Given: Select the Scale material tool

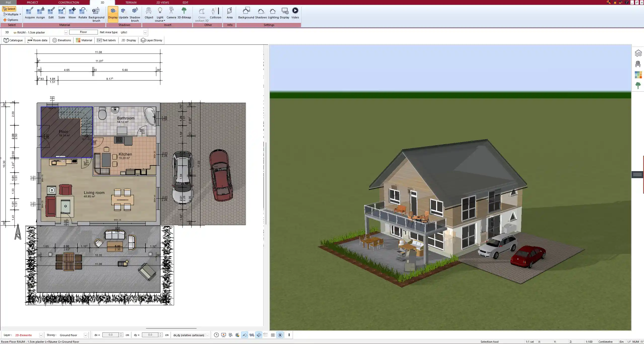Looking at the screenshot, I should (x=62, y=13).
